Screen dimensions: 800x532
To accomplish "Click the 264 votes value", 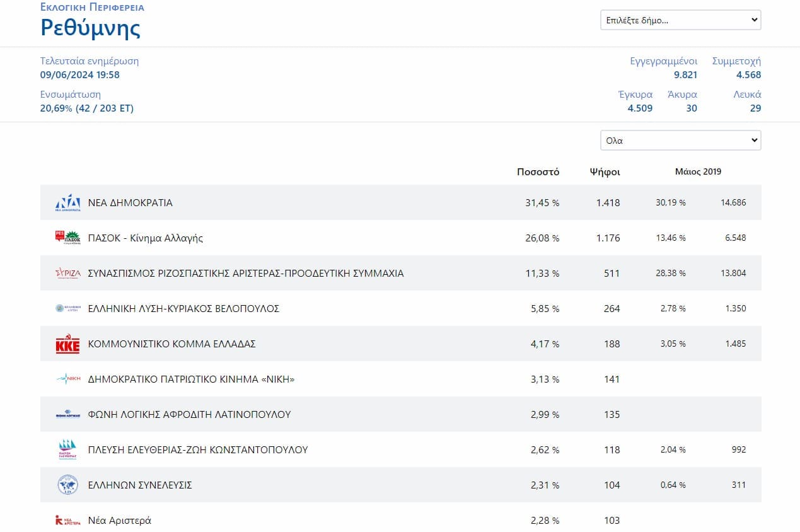I will pos(612,309).
